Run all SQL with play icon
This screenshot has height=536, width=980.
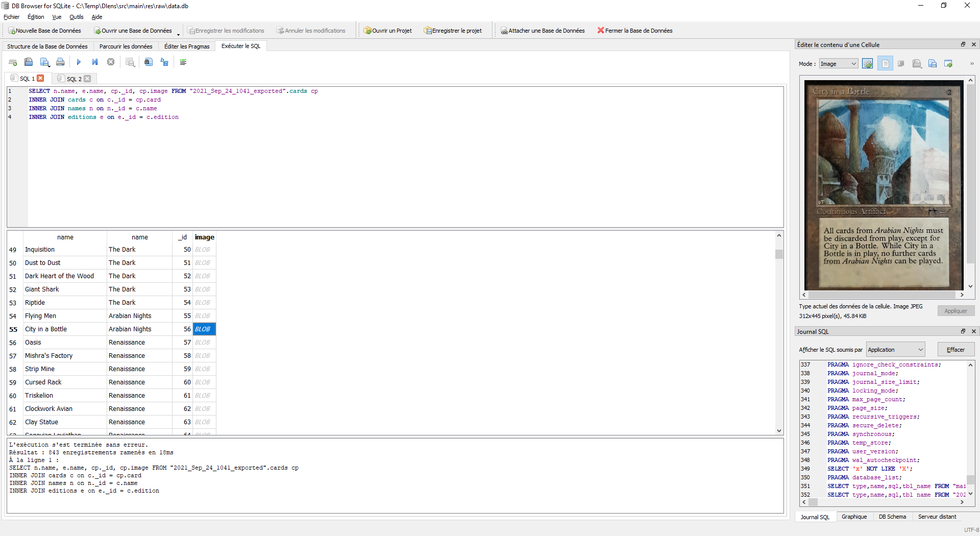coord(79,62)
